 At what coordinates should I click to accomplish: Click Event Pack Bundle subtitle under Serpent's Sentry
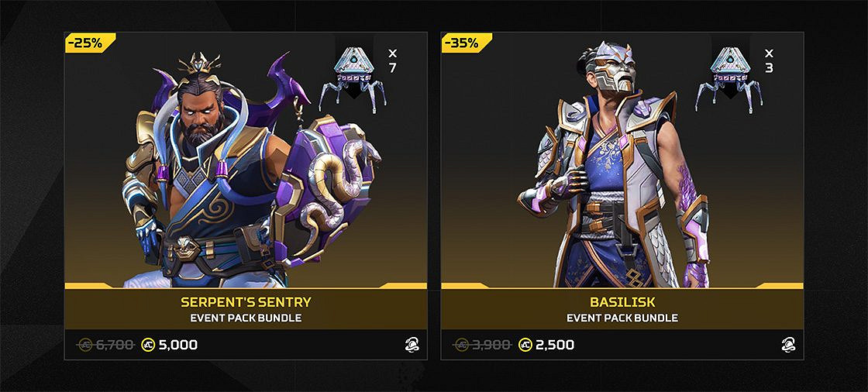[x=246, y=318]
